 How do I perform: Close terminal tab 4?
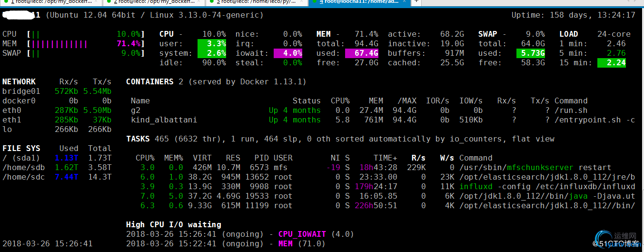pos(405,1)
